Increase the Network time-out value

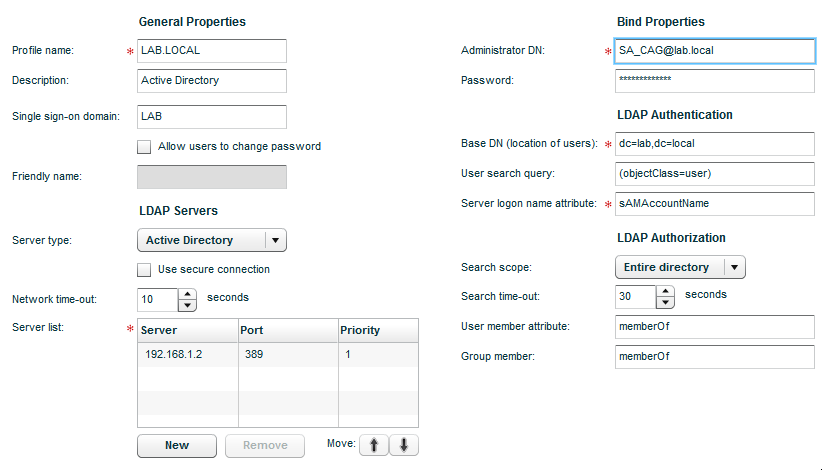click(x=187, y=294)
